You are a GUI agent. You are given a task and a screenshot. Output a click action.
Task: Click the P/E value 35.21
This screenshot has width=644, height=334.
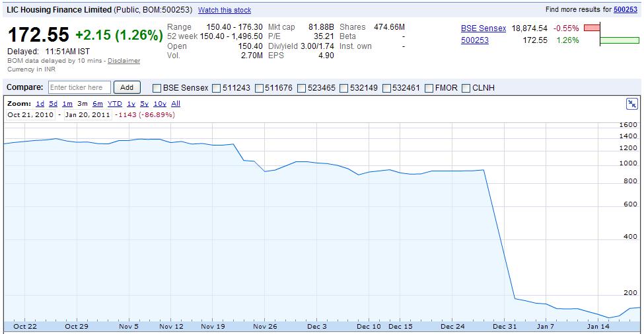coord(323,36)
